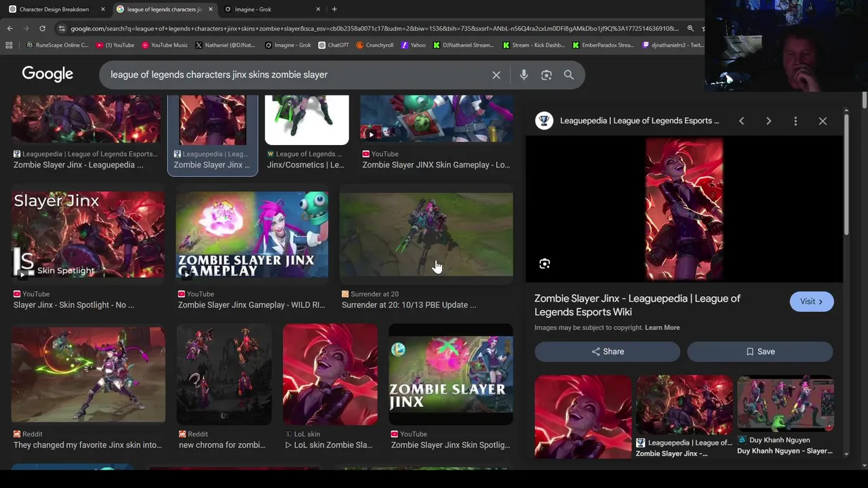Open Imagine - Grok bookmark
The height and width of the screenshot is (488, 868).
coord(288,45)
